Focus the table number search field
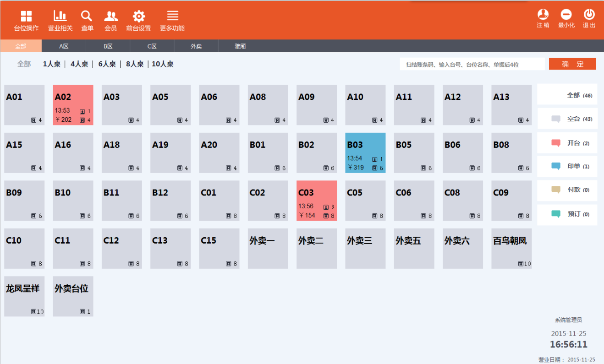 (472, 64)
